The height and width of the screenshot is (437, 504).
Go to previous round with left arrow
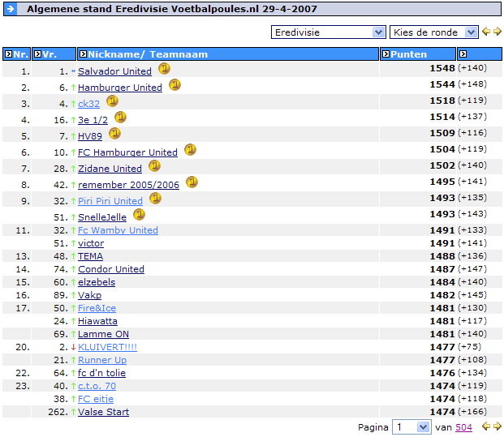[486, 32]
